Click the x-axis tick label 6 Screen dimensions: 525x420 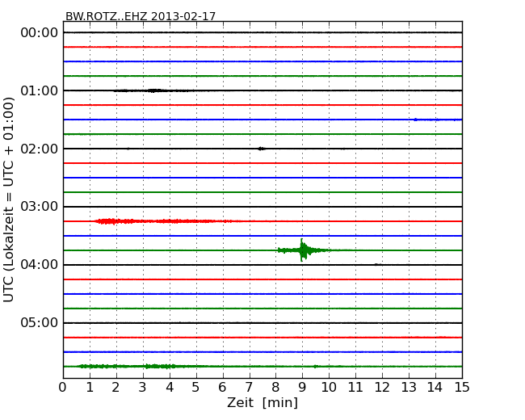click(222, 388)
